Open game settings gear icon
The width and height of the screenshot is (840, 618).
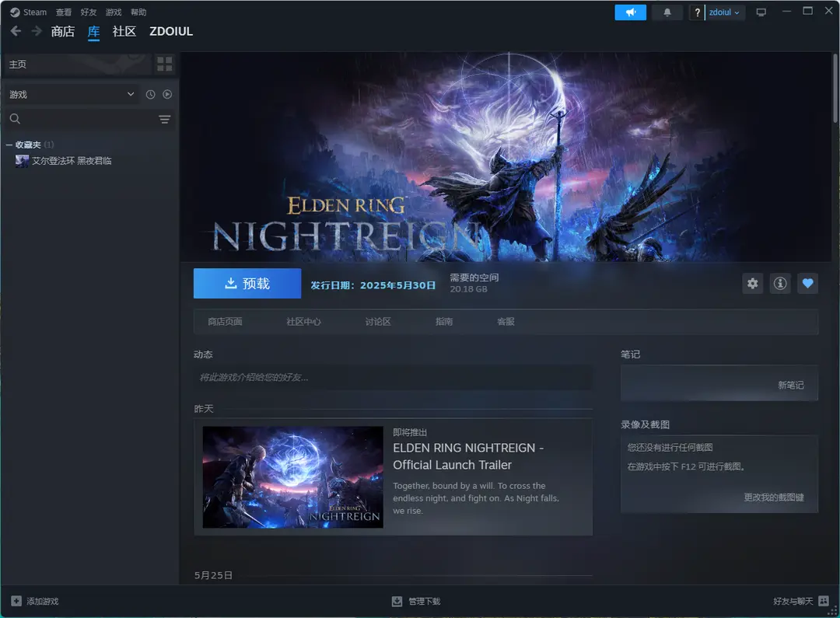tap(753, 283)
